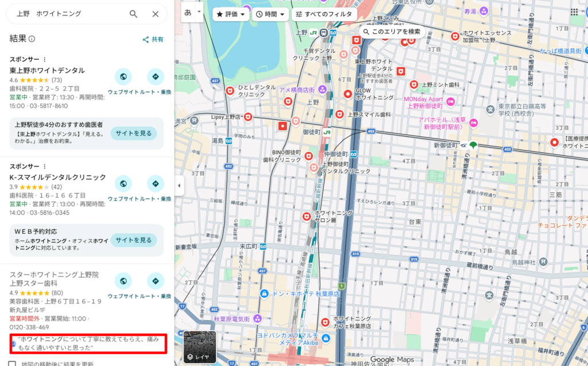Clear the search with the X icon
This screenshot has height=366, width=588.
pos(155,14)
